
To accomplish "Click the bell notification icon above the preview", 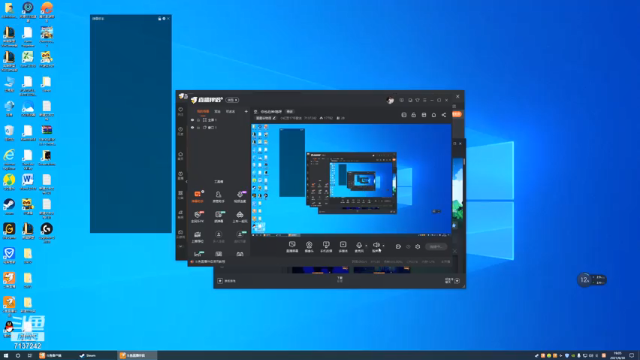I will [434, 115].
